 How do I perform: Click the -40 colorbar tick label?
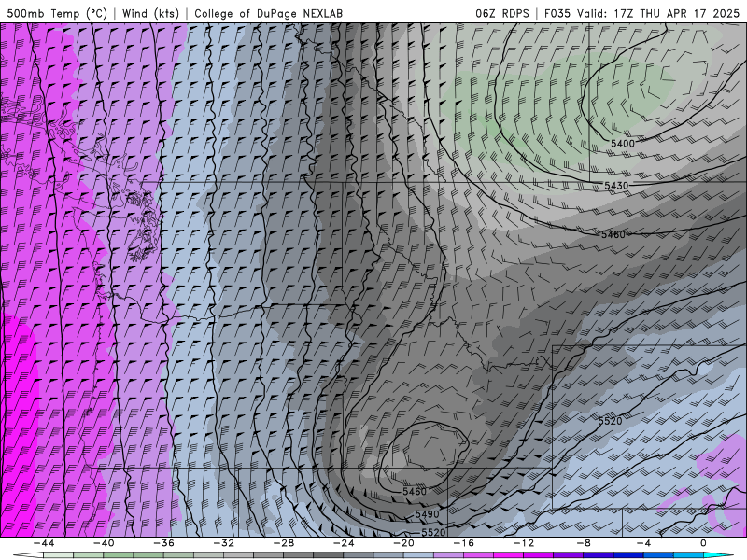(x=104, y=543)
